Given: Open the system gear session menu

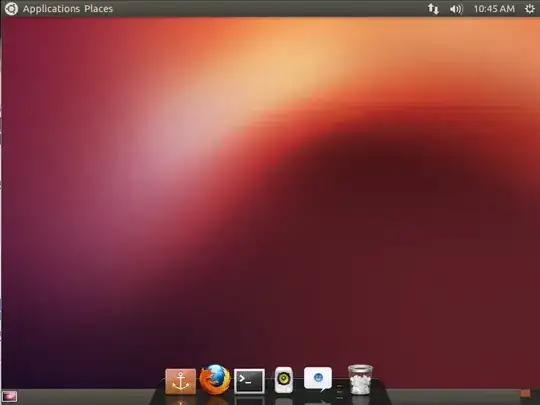Looking at the screenshot, I should pos(530,9).
